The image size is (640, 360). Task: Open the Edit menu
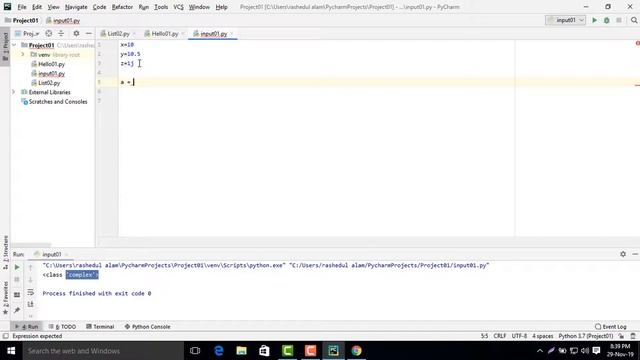(37, 7)
